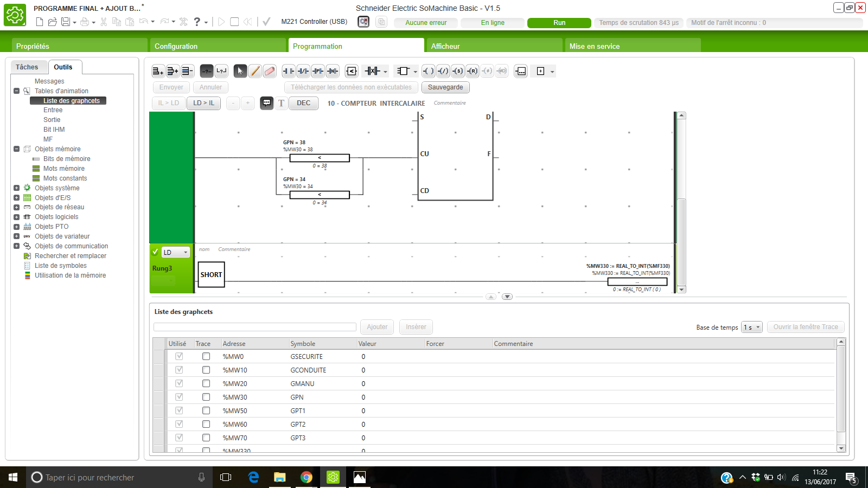Add a Reset coil element
The height and width of the screenshot is (488, 868).
[x=473, y=71]
